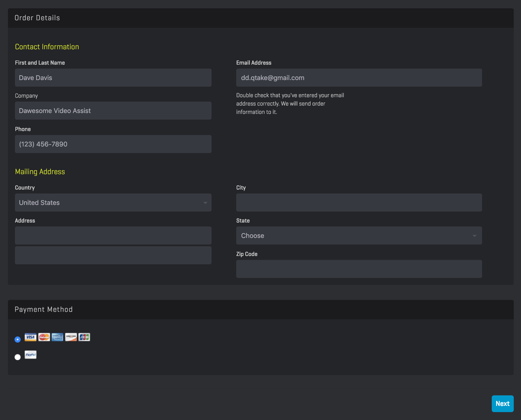521x420 pixels.
Task: Click the American Express card icon
Action: 57,337
